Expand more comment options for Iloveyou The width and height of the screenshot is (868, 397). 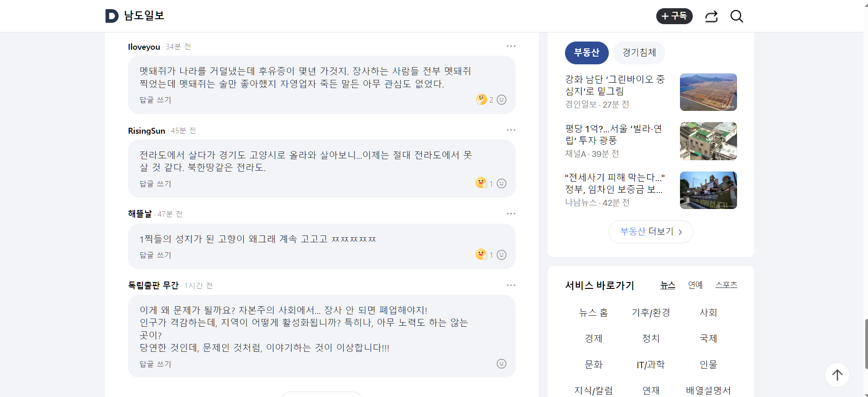pos(511,46)
